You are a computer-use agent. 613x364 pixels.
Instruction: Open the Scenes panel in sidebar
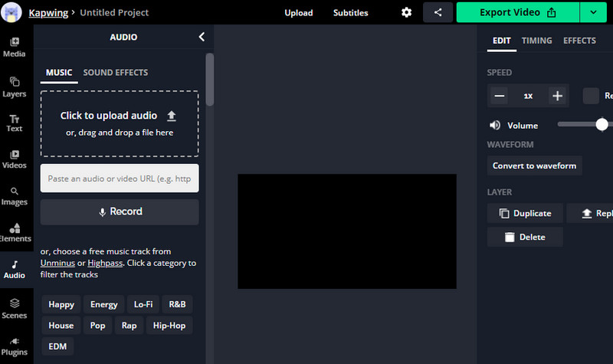[x=15, y=308]
